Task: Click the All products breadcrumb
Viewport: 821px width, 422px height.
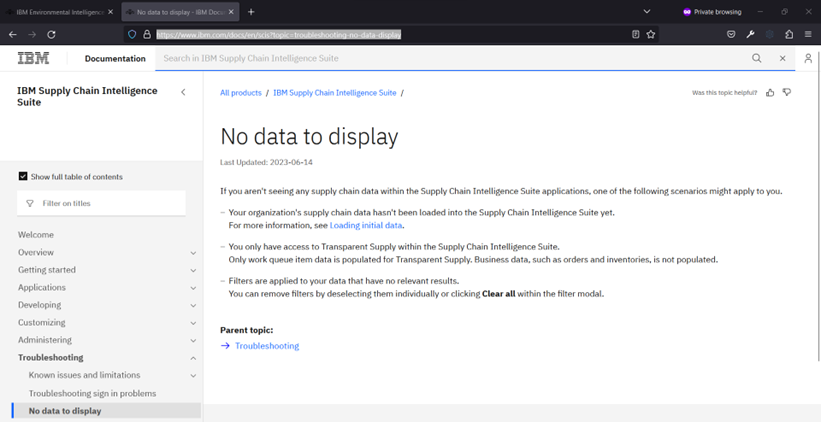Action: 240,93
